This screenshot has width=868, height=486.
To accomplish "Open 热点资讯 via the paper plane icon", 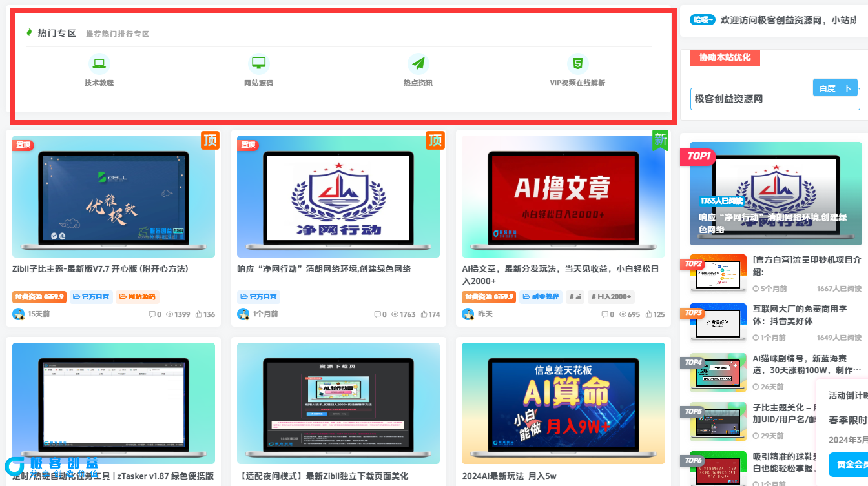I will click(418, 63).
